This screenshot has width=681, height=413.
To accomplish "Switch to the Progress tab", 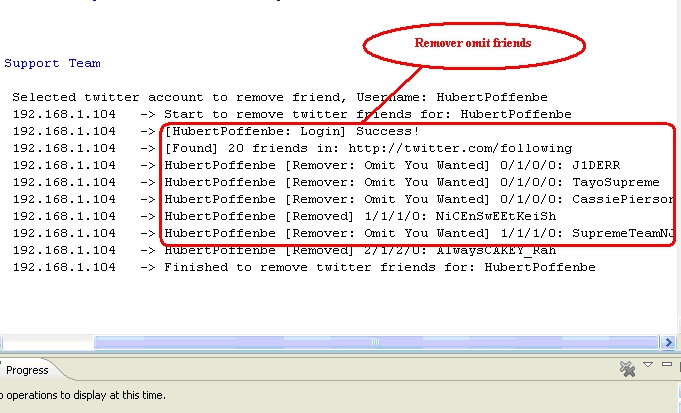I will click(x=27, y=370).
